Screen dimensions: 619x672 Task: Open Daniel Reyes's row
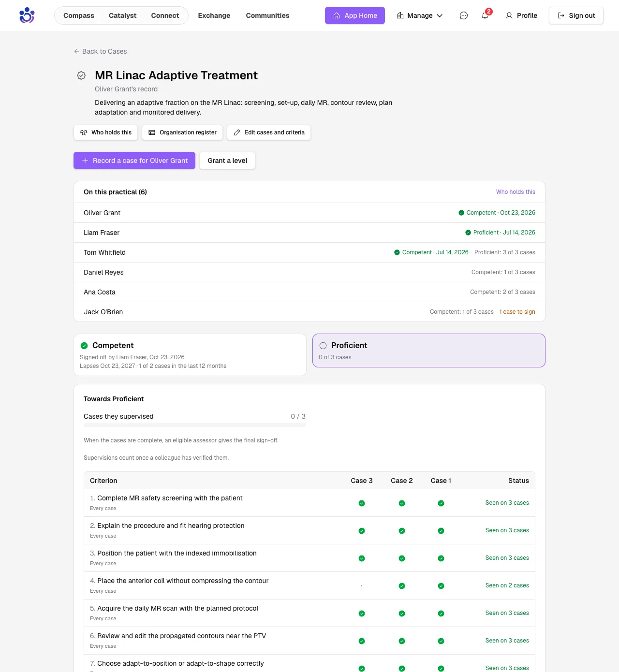tap(309, 272)
